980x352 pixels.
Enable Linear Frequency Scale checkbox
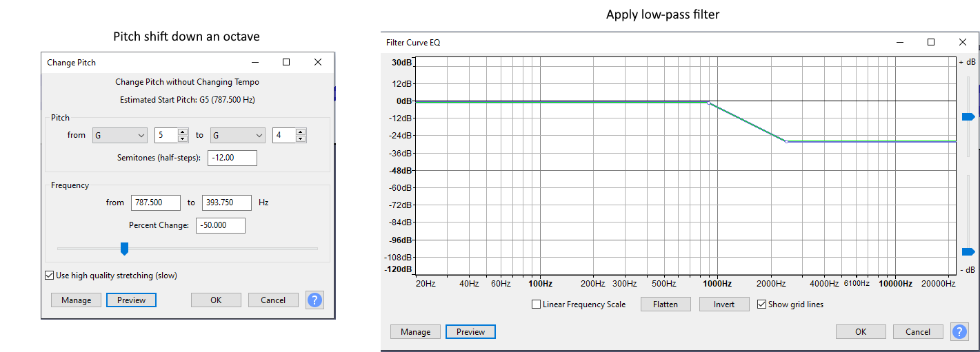pyautogui.click(x=537, y=304)
